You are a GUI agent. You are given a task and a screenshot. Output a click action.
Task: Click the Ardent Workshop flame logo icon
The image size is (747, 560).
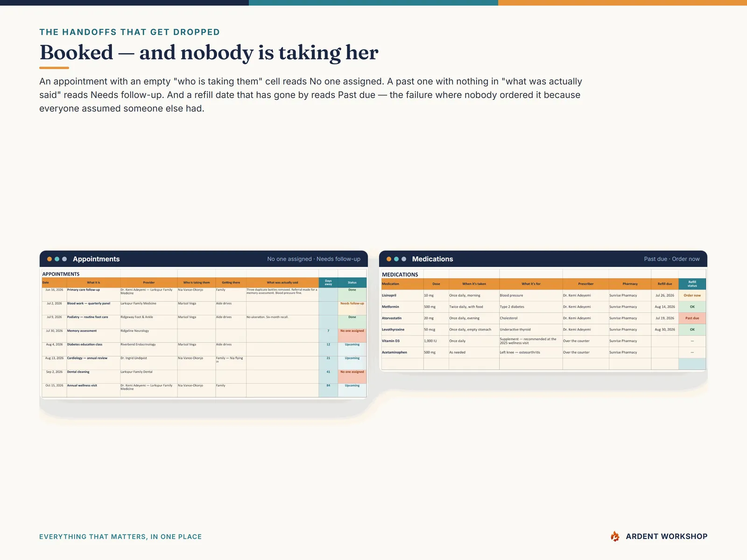tap(615, 536)
